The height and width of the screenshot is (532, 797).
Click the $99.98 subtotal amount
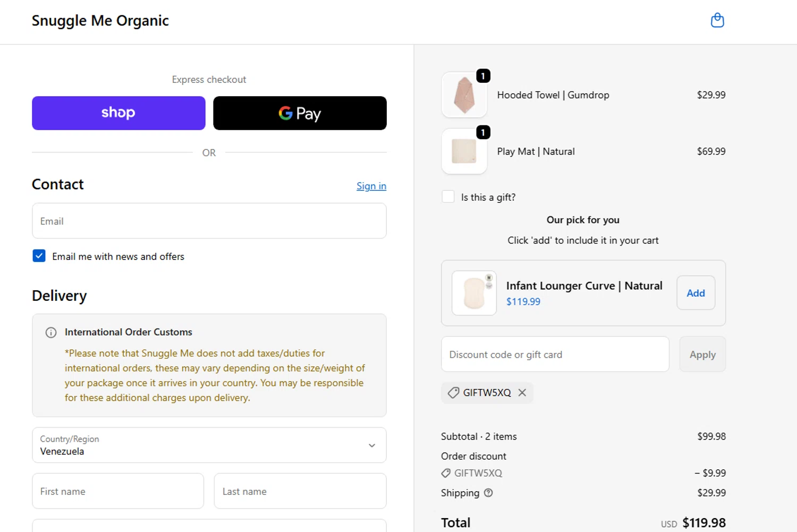tap(711, 436)
